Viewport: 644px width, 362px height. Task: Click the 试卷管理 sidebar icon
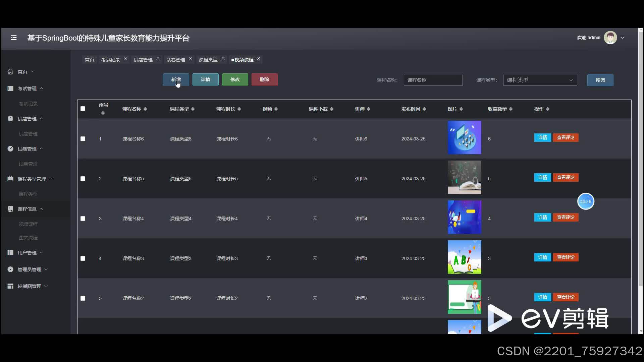10,149
